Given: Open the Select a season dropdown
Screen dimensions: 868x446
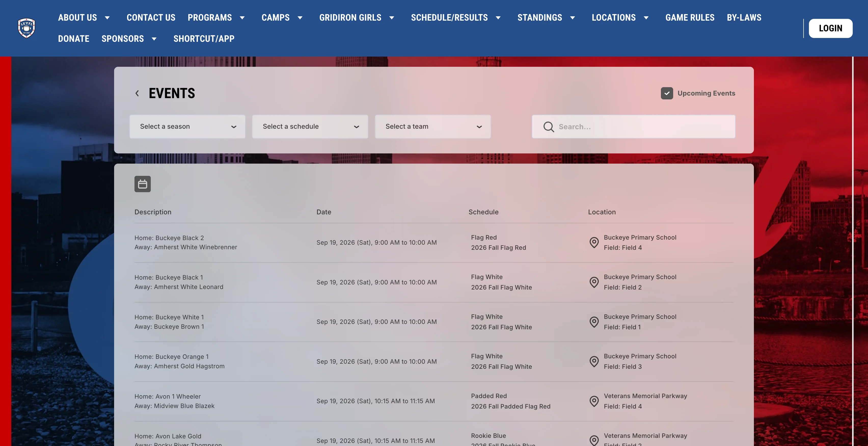Looking at the screenshot, I should click(187, 126).
